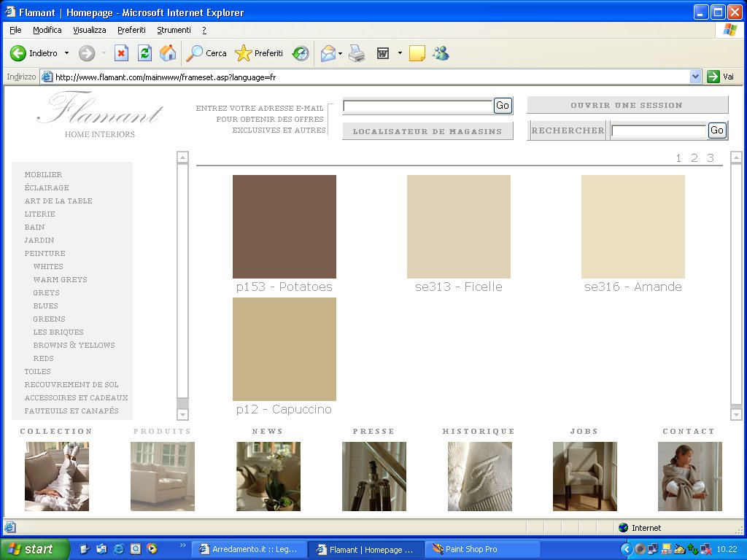Image resolution: width=747 pixels, height=560 pixels.
Task: Open the Visualizza menu
Action: click(x=90, y=30)
